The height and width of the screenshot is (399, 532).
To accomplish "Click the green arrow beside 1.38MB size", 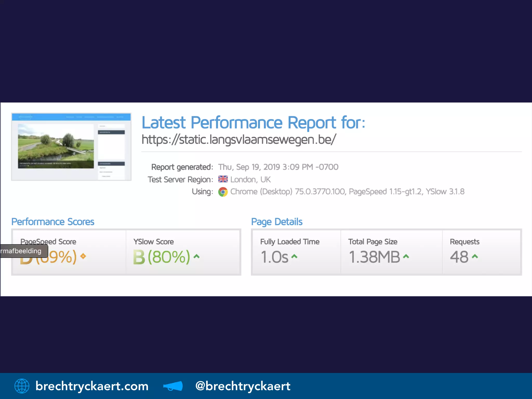I will [x=406, y=256].
